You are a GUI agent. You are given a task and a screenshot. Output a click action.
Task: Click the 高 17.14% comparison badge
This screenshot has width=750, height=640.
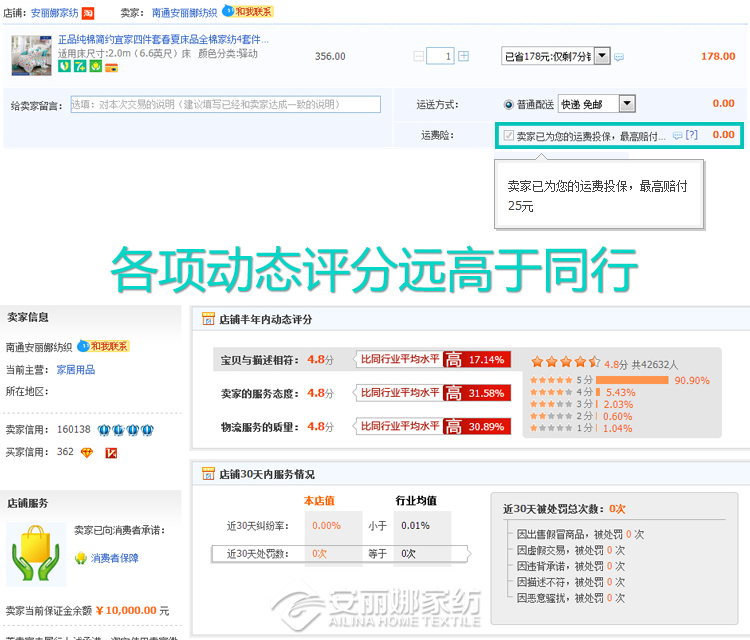point(477,359)
